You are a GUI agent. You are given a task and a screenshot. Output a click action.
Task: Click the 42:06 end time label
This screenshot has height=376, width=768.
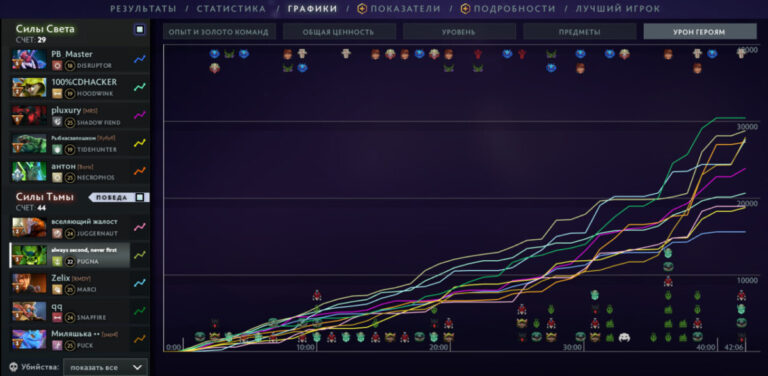coord(733,347)
